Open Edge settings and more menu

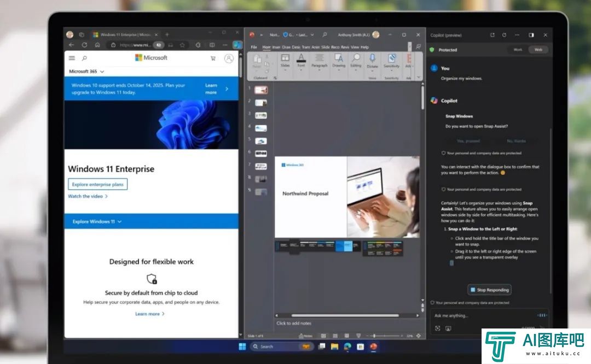[x=225, y=45]
